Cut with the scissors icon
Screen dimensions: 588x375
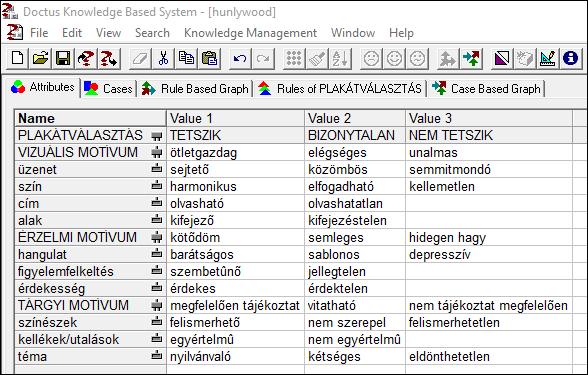[164, 58]
